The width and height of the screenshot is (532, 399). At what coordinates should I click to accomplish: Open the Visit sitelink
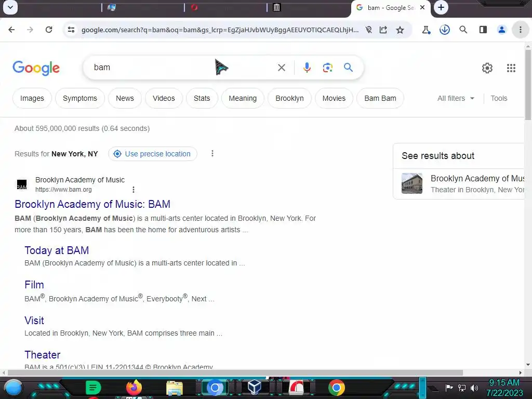(x=34, y=320)
